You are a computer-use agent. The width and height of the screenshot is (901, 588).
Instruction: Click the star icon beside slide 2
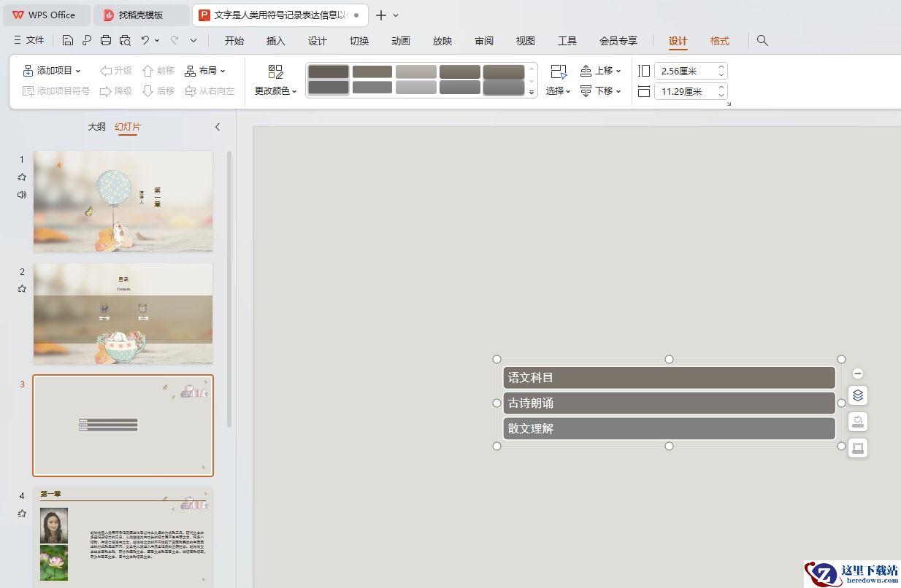[x=22, y=289]
